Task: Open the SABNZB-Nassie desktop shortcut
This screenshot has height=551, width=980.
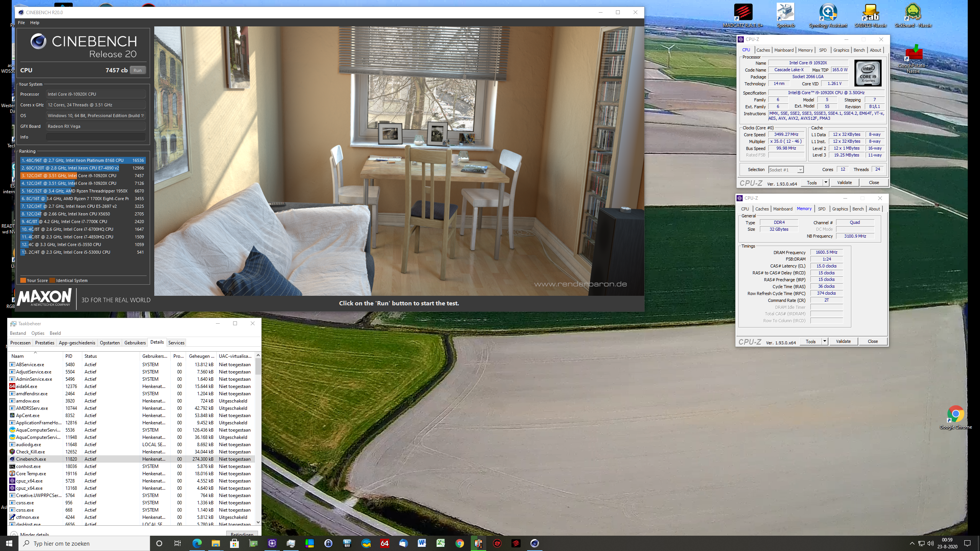Action: click(x=871, y=15)
